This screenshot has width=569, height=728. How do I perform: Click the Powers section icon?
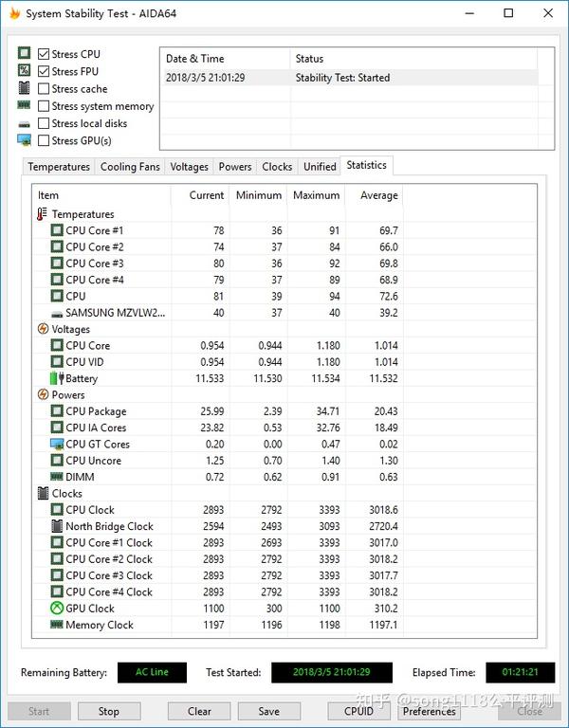43,394
